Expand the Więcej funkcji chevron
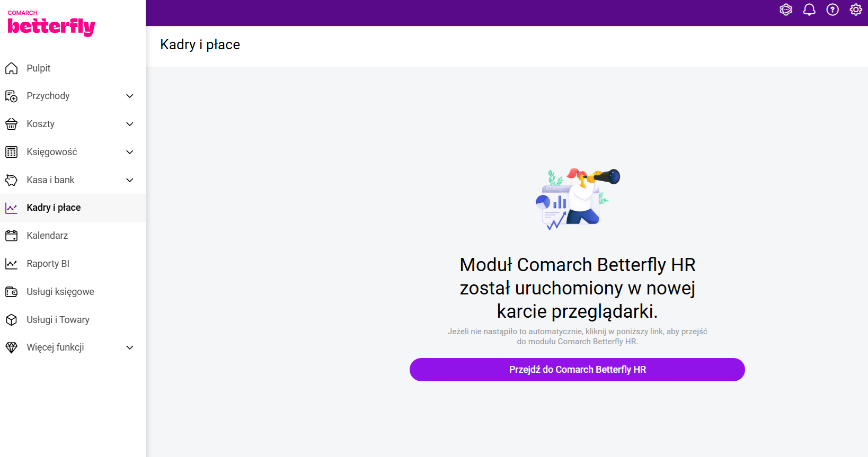Screen dimensions: 868x457 tap(130, 347)
